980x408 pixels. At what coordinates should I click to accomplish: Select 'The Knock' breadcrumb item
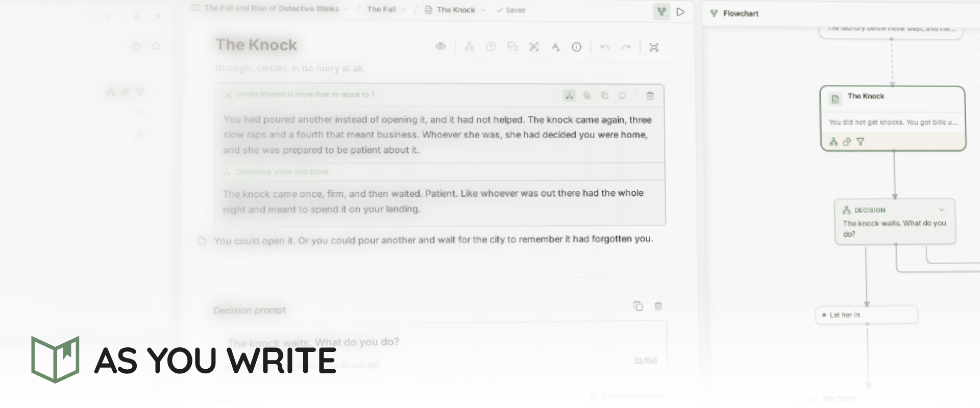[x=455, y=10]
